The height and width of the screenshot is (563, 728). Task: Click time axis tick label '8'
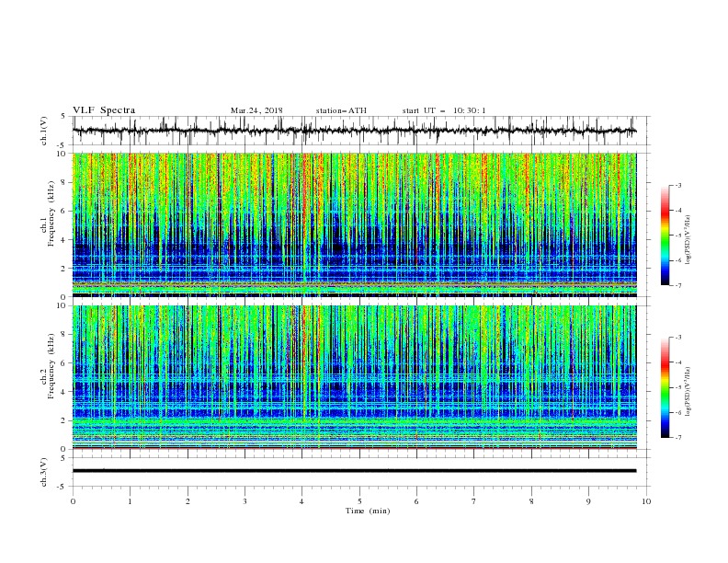point(531,501)
